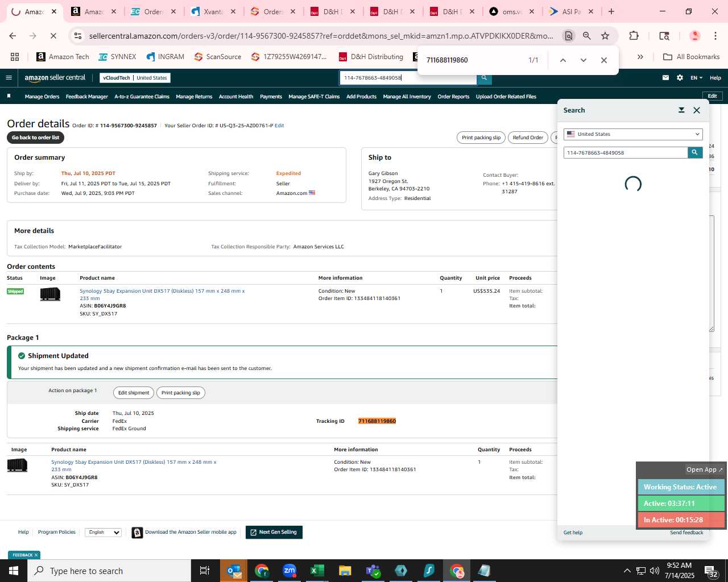Click the Edit button in the nav bar
This screenshot has width=728, height=582.
pos(712,96)
